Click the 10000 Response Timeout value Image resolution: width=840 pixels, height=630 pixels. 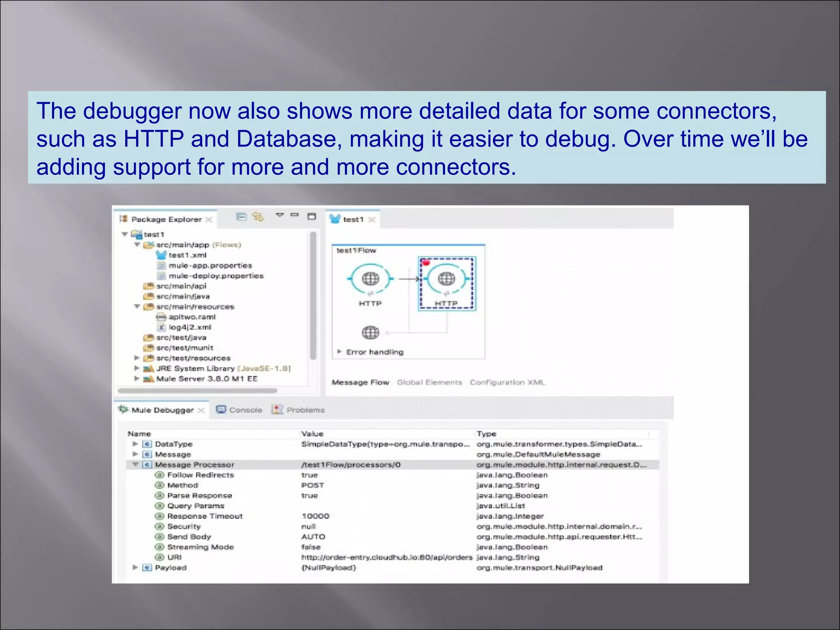tap(315, 516)
